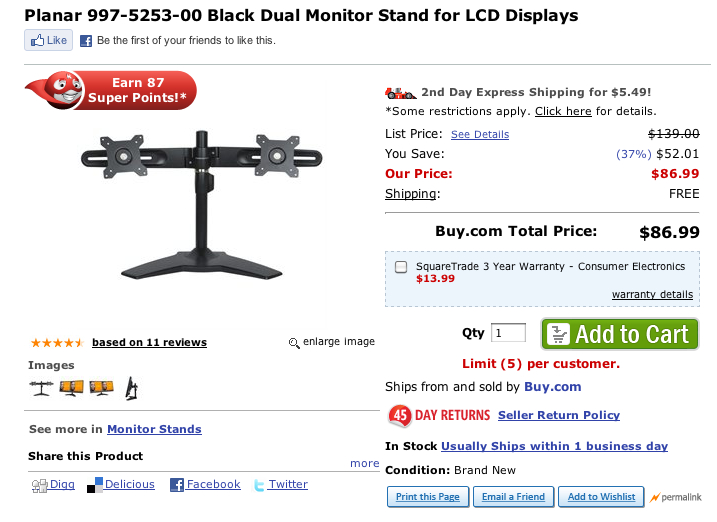Click the Print this Page button

tap(427, 497)
